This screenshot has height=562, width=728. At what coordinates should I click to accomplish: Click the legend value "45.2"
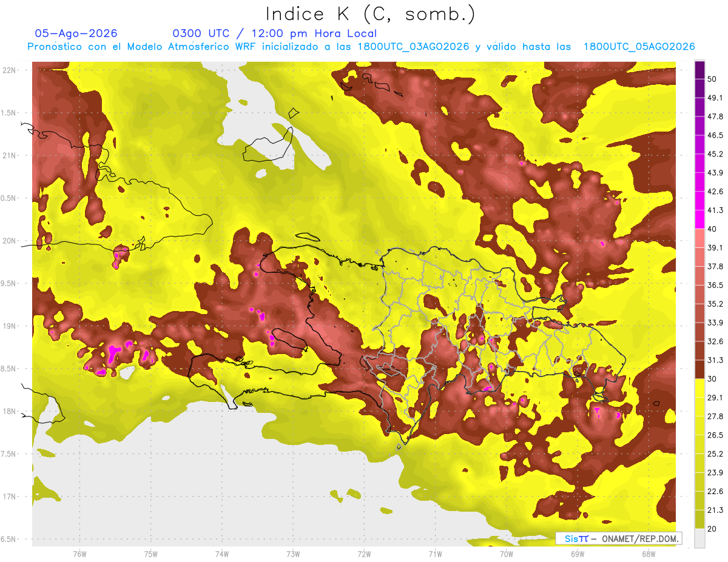pos(715,154)
